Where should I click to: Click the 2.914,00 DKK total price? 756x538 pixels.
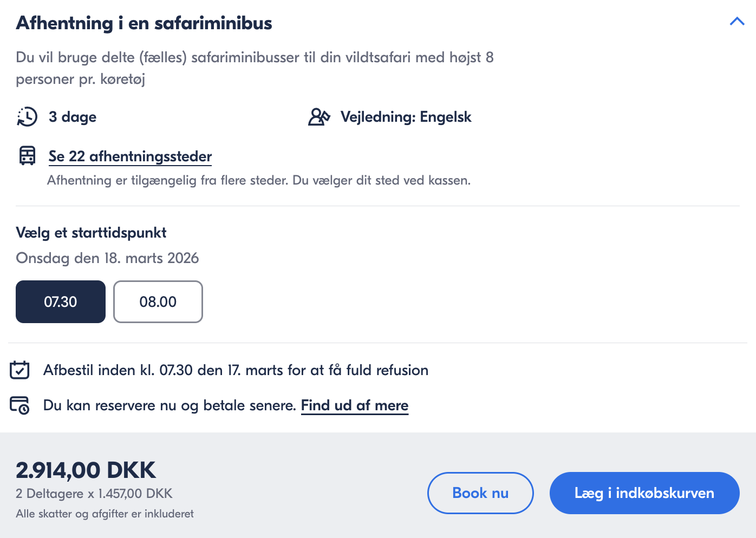click(86, 470)
